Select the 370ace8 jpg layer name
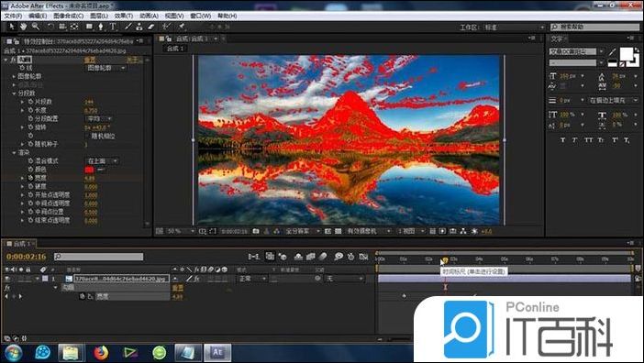644x363 pixels. click(122, 279)
